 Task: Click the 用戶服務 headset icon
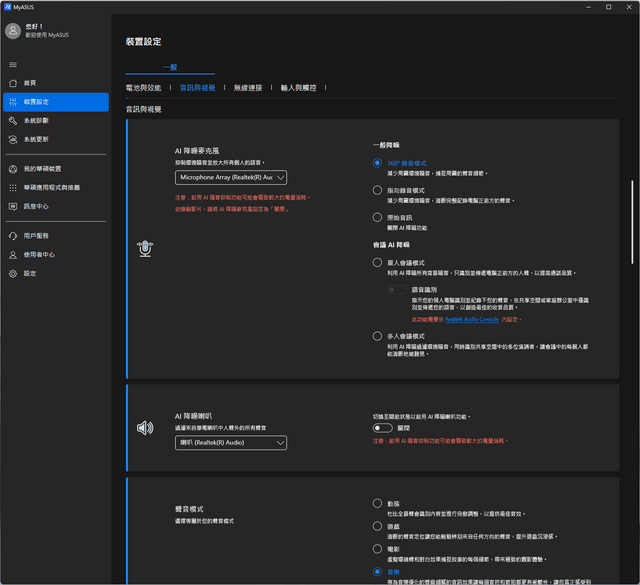[13, 236]
